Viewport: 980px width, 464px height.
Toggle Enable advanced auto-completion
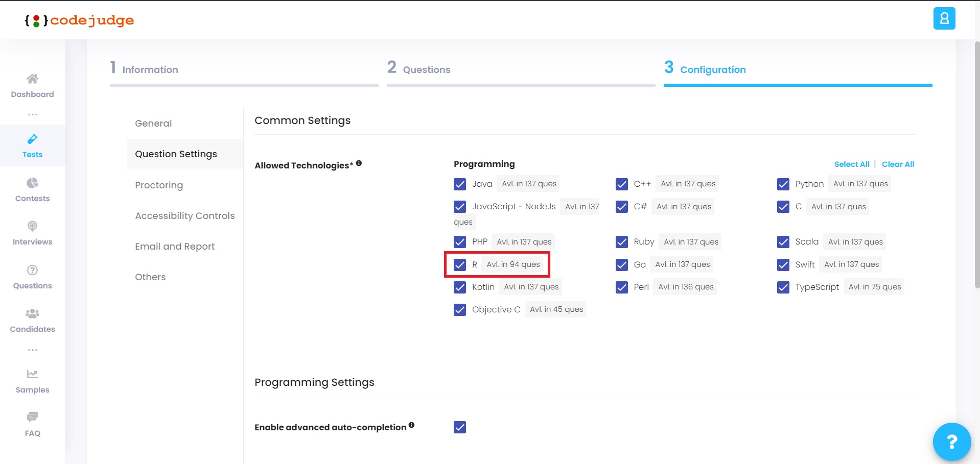click(x=459, y=427)
